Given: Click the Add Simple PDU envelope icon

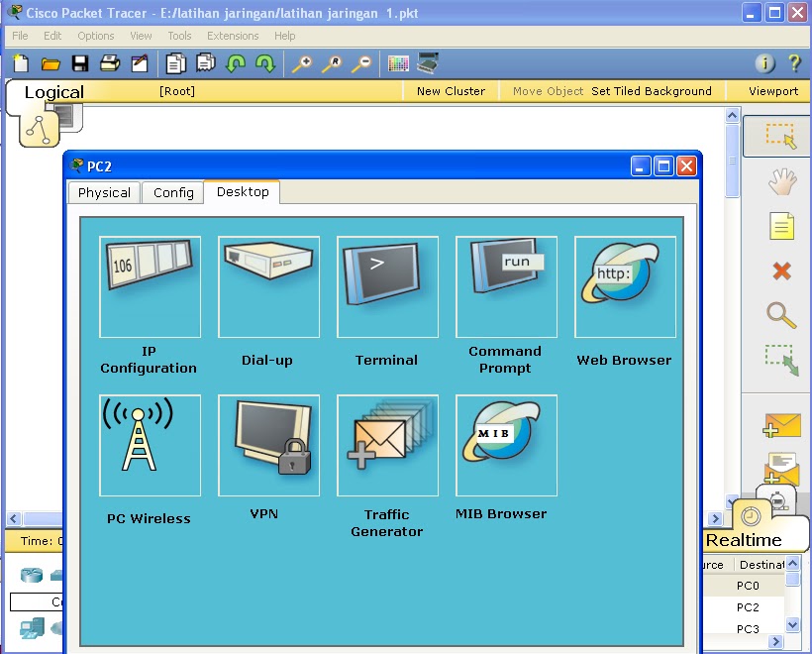Looking at the screenshot, I should pyautogui.click(x=781, y=426).
